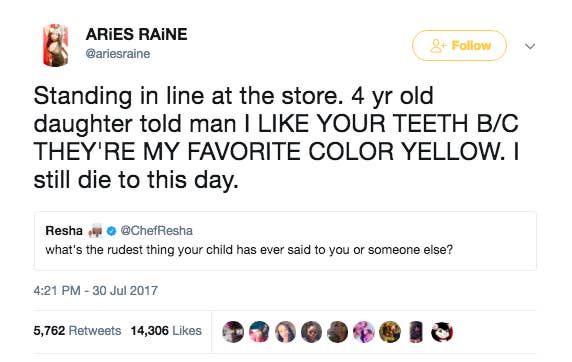572x362 pixels.
Task: View the 5,762 Retweets list
Action: (77, 331)
